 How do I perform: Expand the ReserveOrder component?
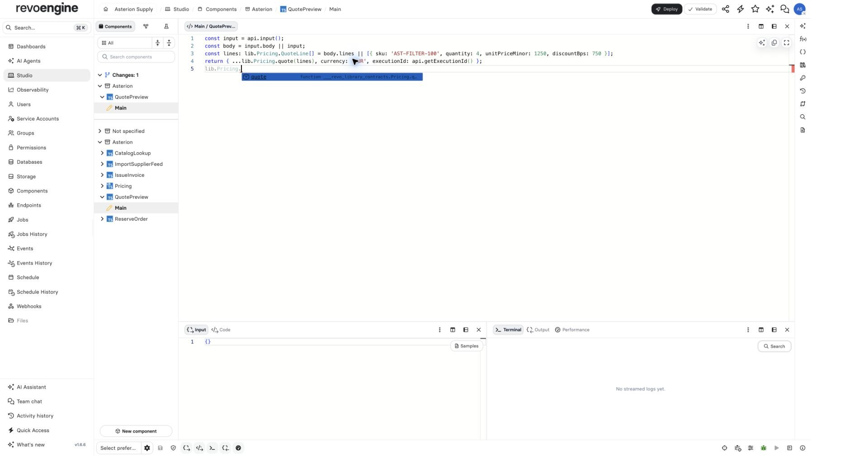coord(102,219)
